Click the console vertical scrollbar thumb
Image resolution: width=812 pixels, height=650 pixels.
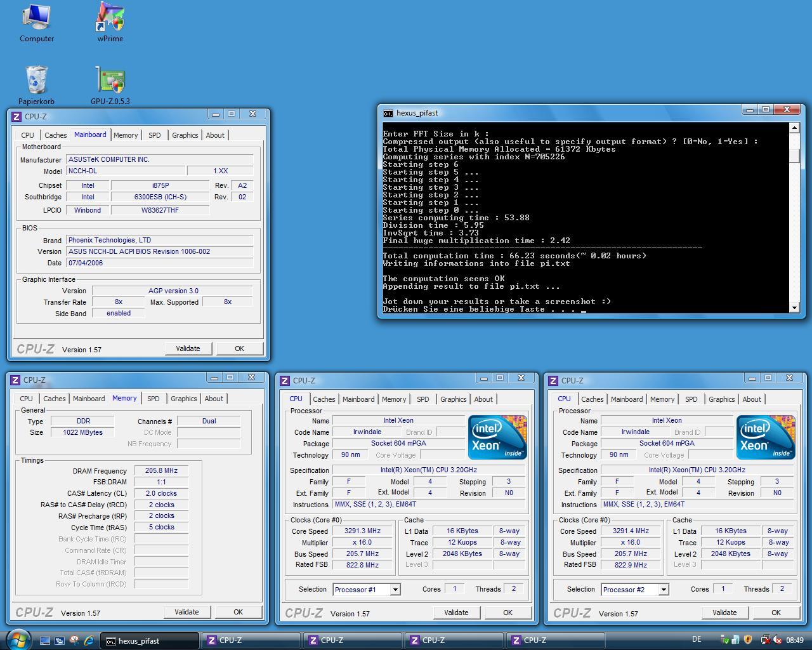(794, 156)
